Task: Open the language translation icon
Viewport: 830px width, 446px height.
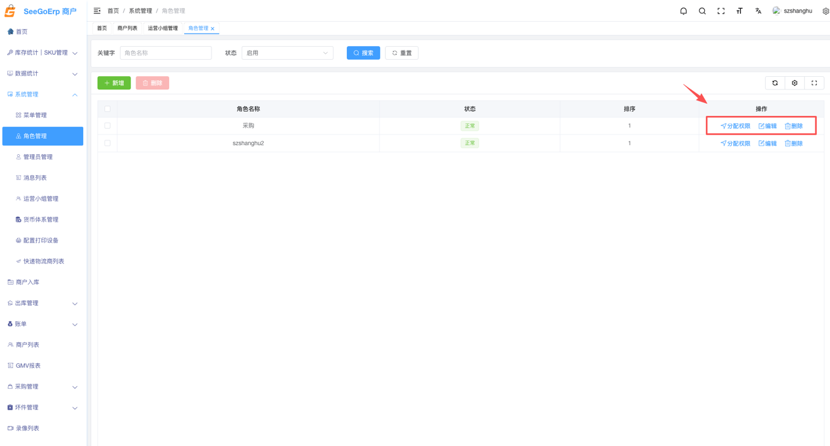Action: [758, 11]
